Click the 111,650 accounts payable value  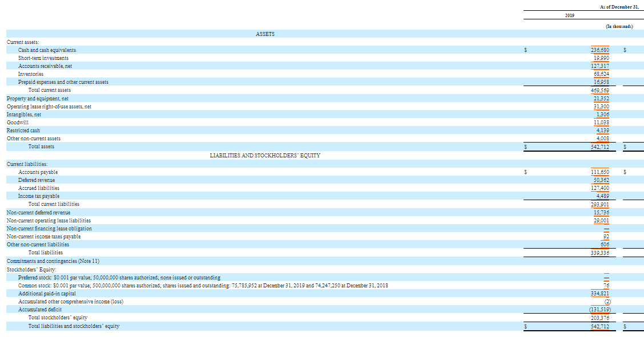pos(600,172)
